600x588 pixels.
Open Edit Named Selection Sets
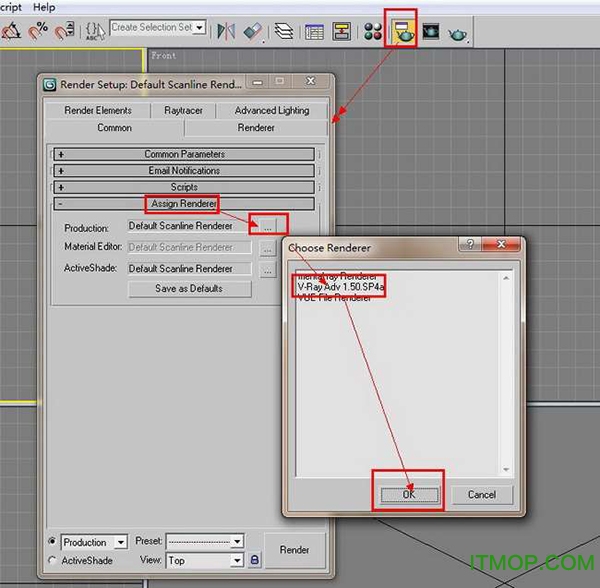pos(95,31)
